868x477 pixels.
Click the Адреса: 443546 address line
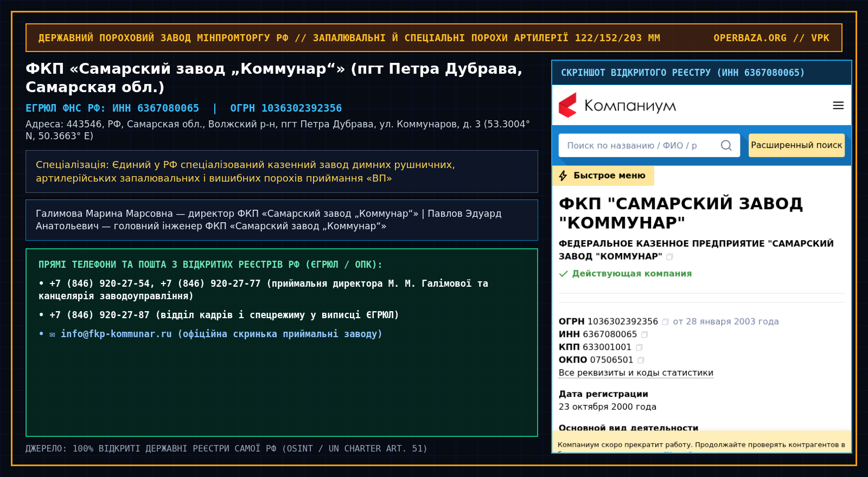click(x=278, y=130)
